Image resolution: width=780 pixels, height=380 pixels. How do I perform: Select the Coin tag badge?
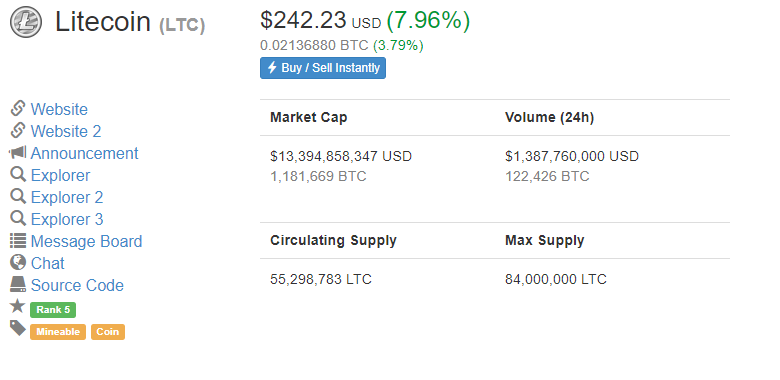(108, 332)
